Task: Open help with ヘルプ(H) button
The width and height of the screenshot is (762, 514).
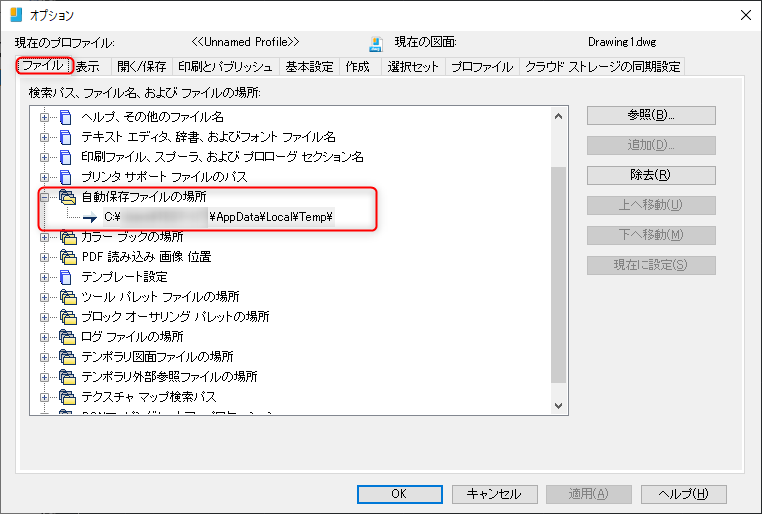Action: pyautogui.click(x=684, y=494)
